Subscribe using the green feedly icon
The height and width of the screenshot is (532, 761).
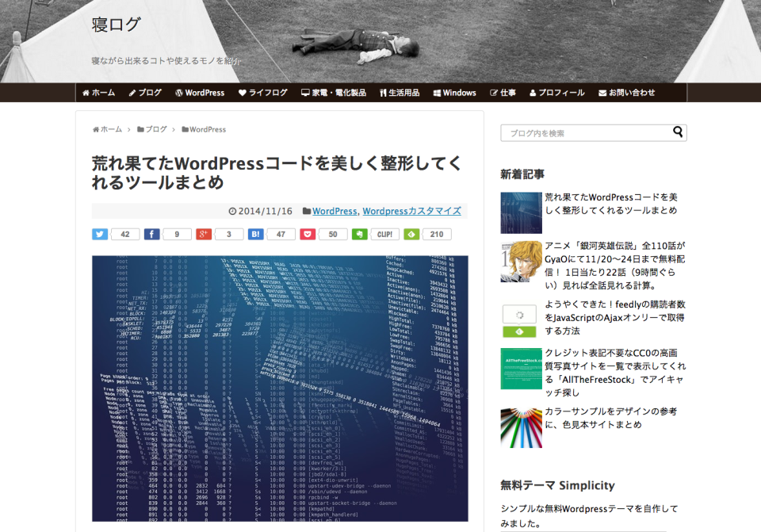411,234
